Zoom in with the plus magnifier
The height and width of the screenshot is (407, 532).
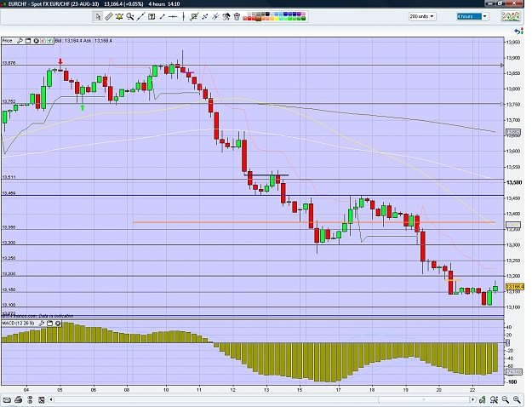click(x=517, y=399)
